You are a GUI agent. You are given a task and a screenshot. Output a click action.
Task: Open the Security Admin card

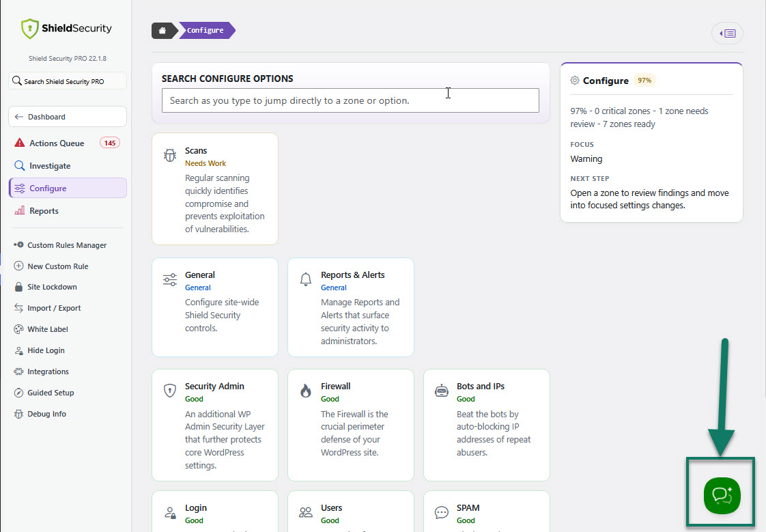[215, 425]
